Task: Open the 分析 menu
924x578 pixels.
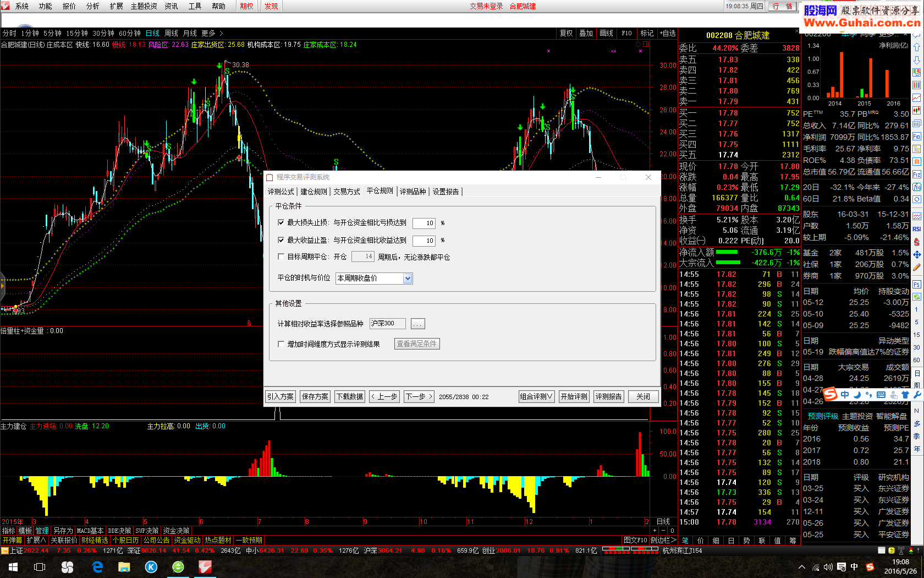Action: (92, 6)
